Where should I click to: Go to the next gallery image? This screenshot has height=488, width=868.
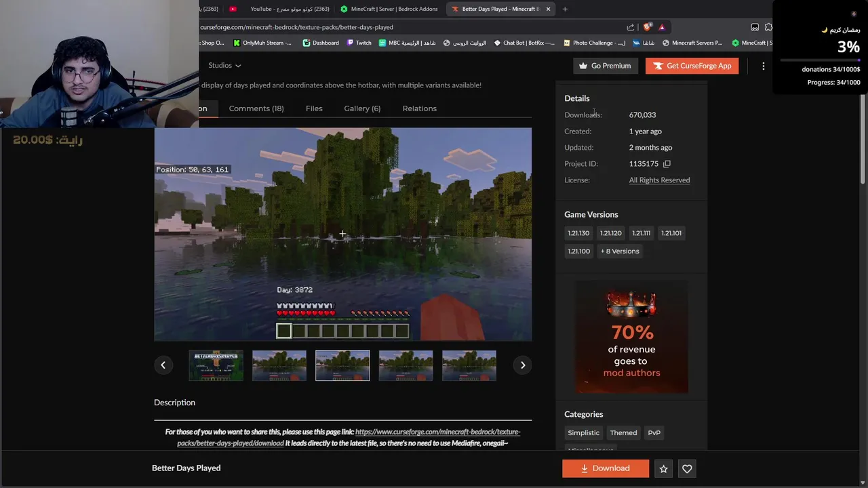coord(522,365)
